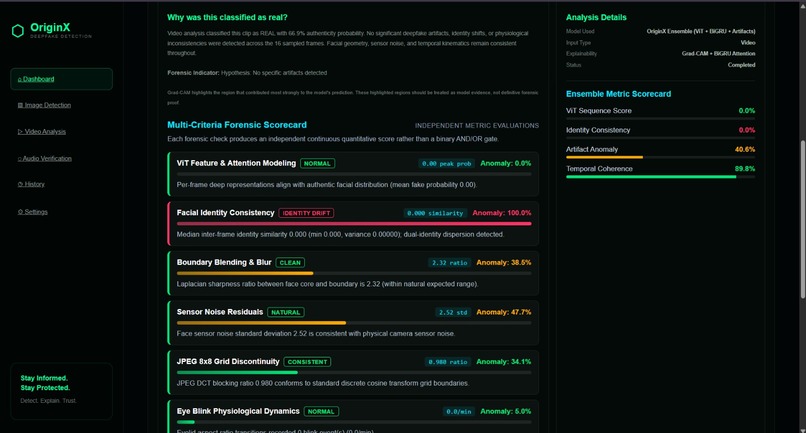
Task: Click the Facial Identity Consistency red progress bar
Action: click(354, 224)
